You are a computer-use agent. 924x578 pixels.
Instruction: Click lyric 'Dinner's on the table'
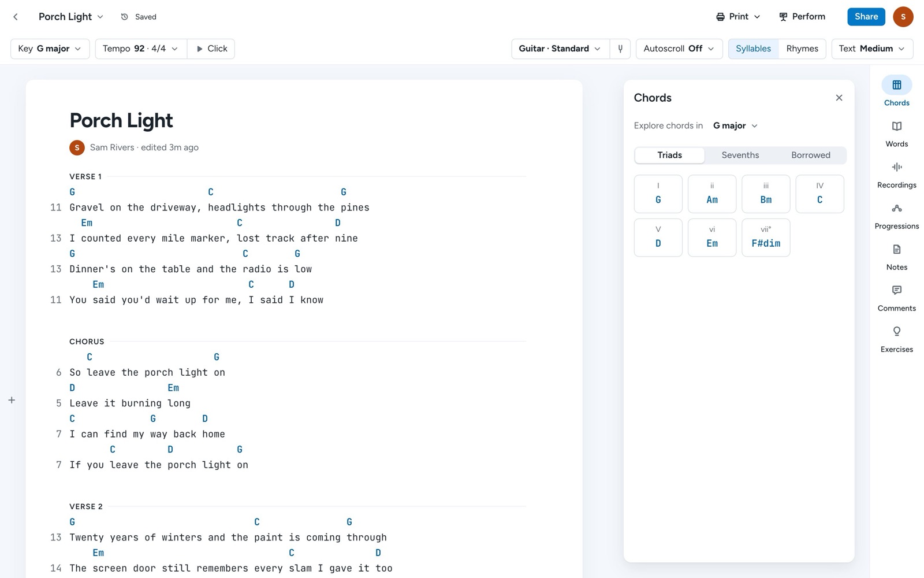click(x=191, y=269)
